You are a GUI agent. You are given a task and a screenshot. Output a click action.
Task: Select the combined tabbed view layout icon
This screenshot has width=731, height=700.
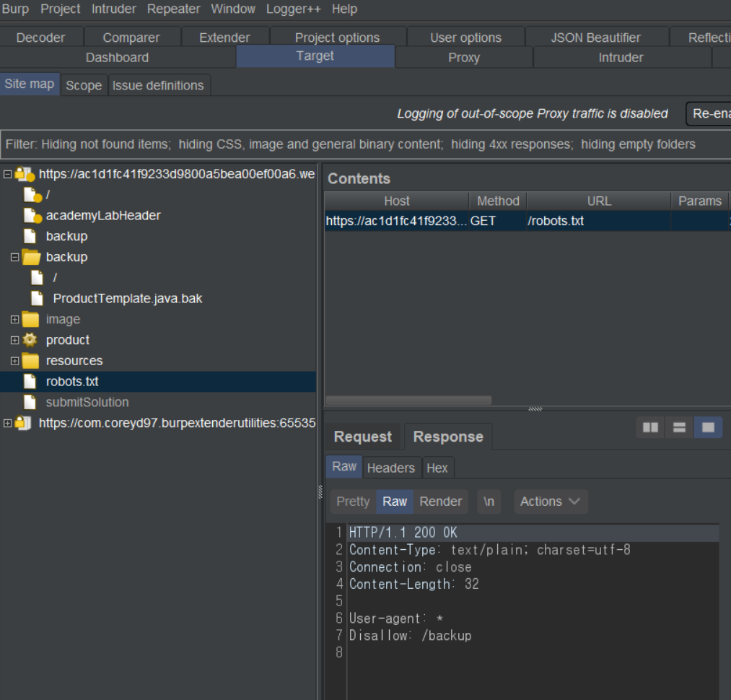click(x=708, y=428)
